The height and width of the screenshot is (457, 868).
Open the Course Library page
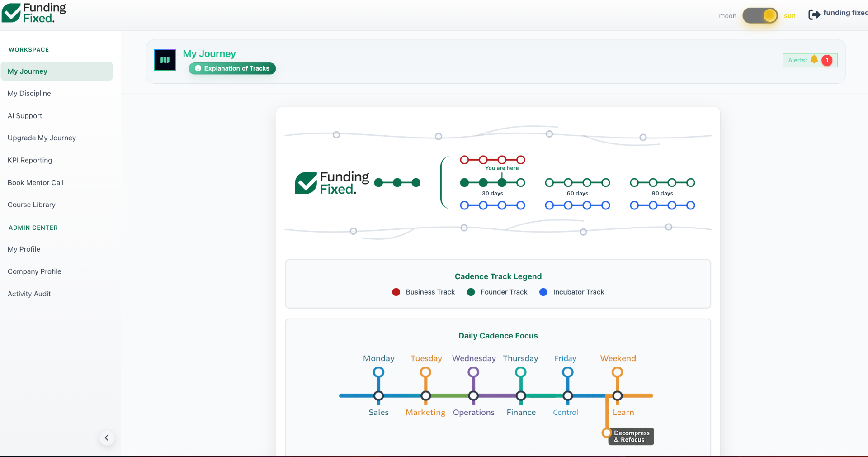click(x=31, y=205)
